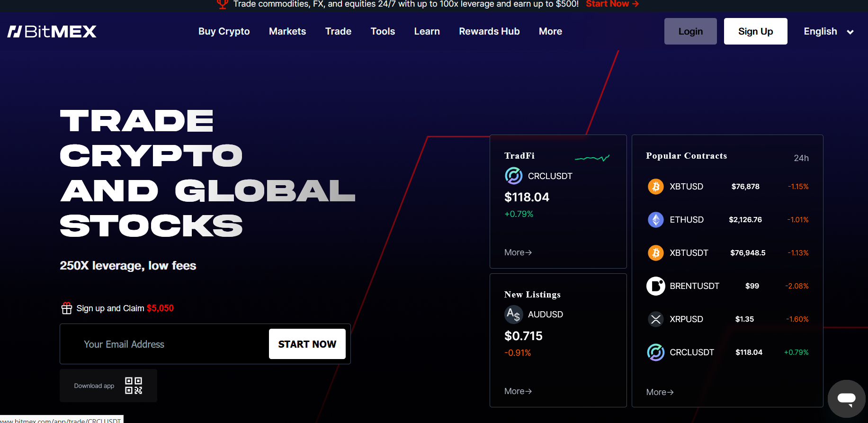Viewport: 868px width, 423px height.
Task: Open the Rewards Hub menu
Action: click(x=489, y=31)
